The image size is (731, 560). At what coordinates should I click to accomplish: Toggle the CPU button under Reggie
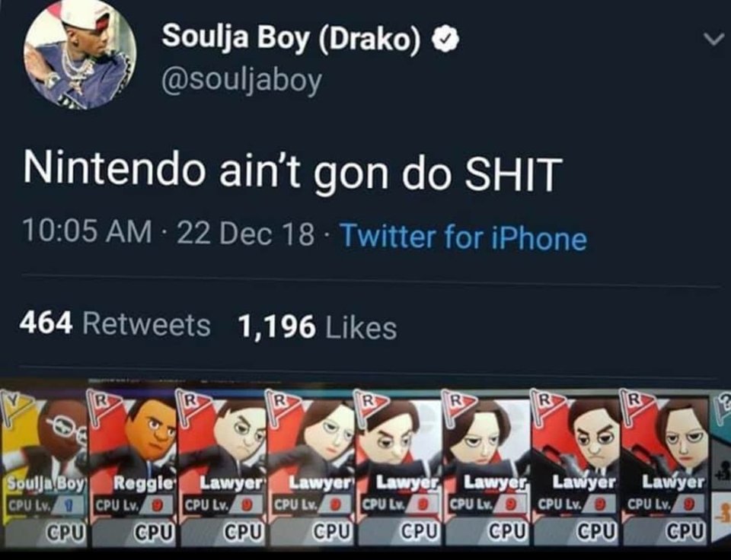point(154,532)
